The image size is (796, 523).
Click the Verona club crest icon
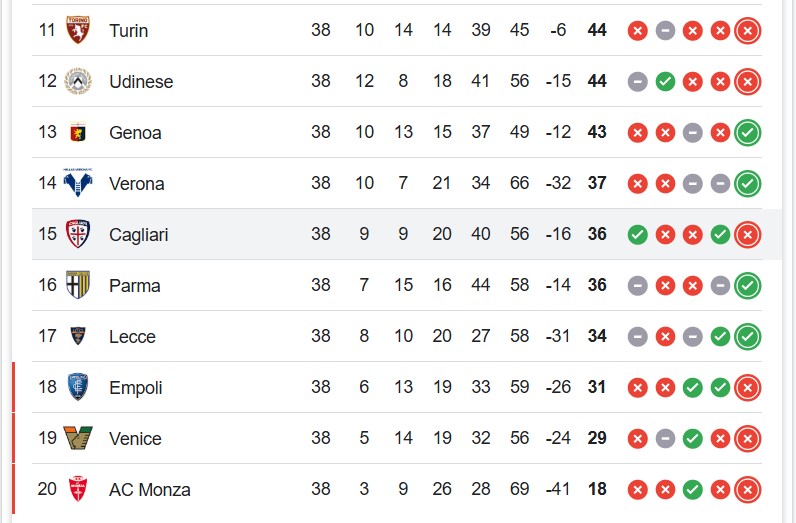click(78, 183)
